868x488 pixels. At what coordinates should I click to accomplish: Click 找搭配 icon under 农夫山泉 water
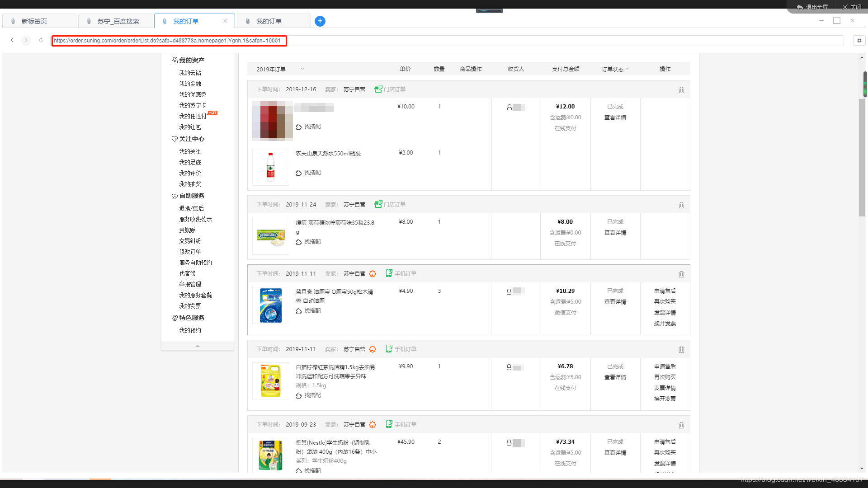tap(299, 173)
